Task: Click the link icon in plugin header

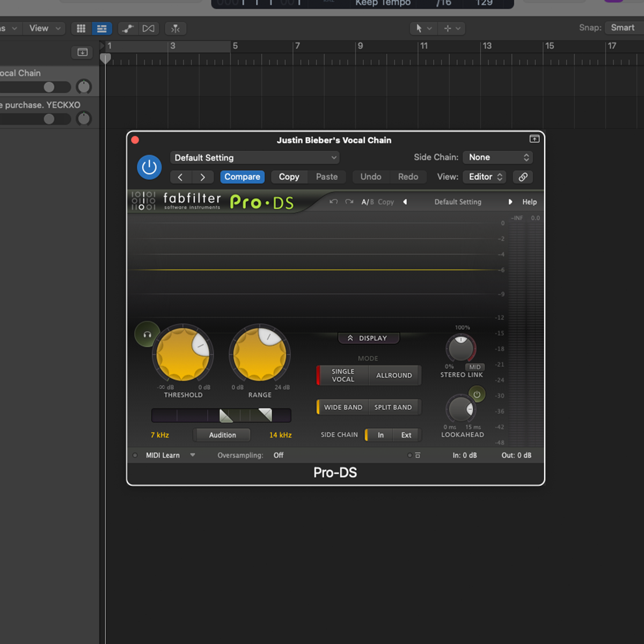Action: pyautogui.click(x=523, y=177)
